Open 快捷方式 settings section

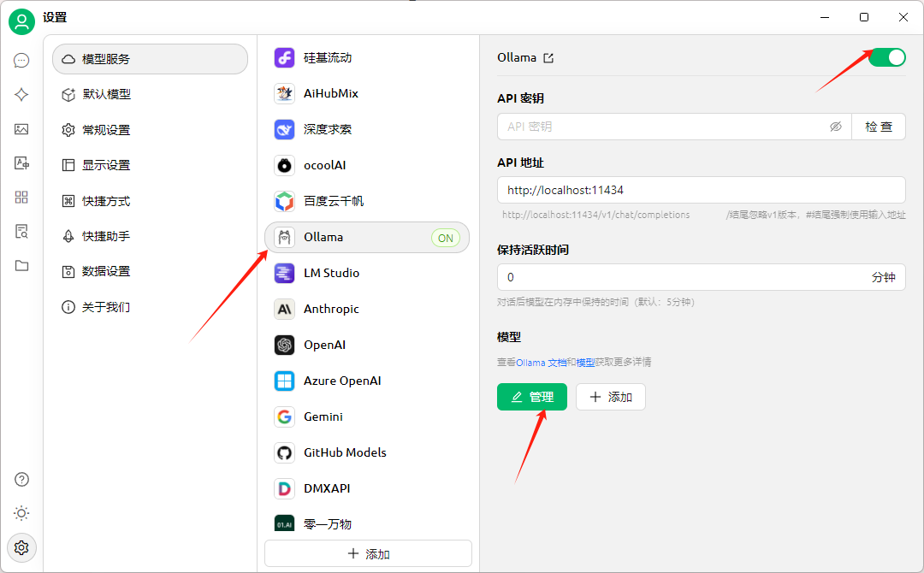click(x=151, y=201)
